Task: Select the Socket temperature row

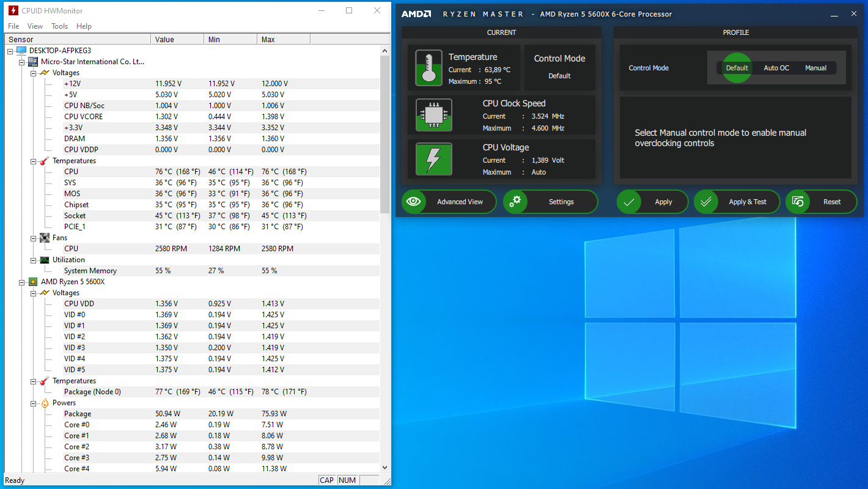Action: (192, 216)
